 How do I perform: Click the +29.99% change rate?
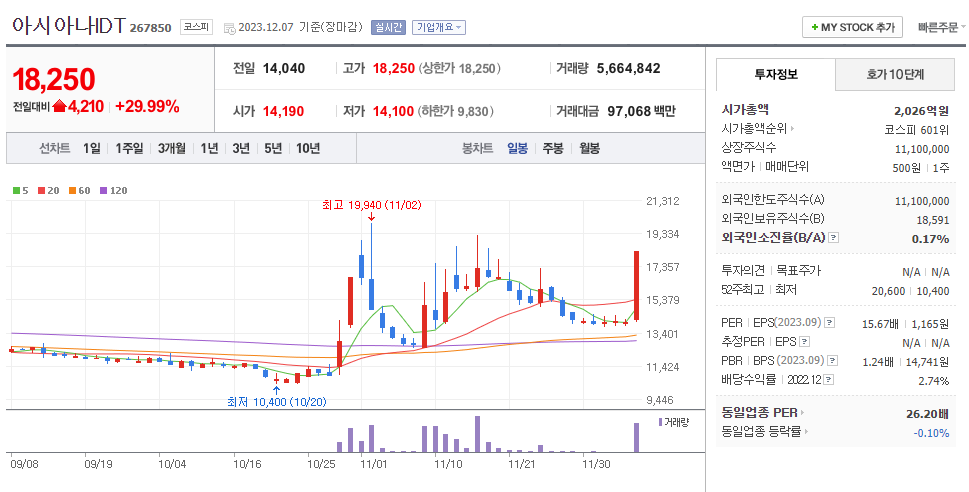coord(147,106)
